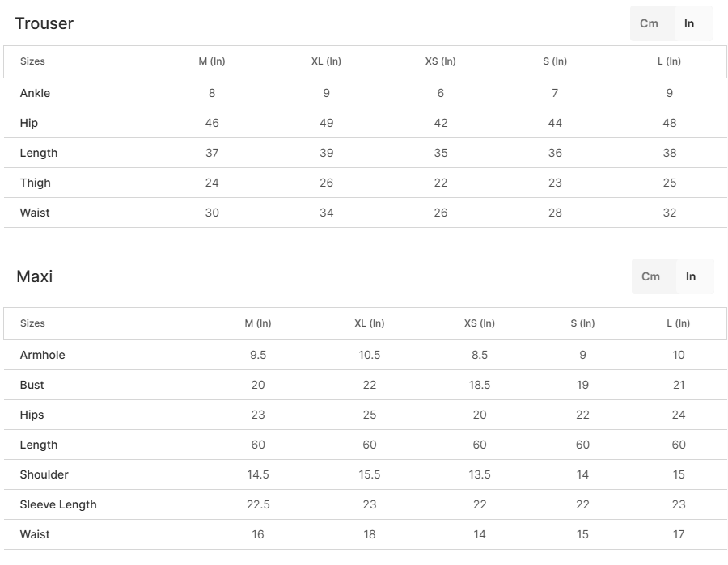The width and height of the screenshot is (728, 565).
Task: Click Sizes header in the Maxi table
Action: [32, 323]
